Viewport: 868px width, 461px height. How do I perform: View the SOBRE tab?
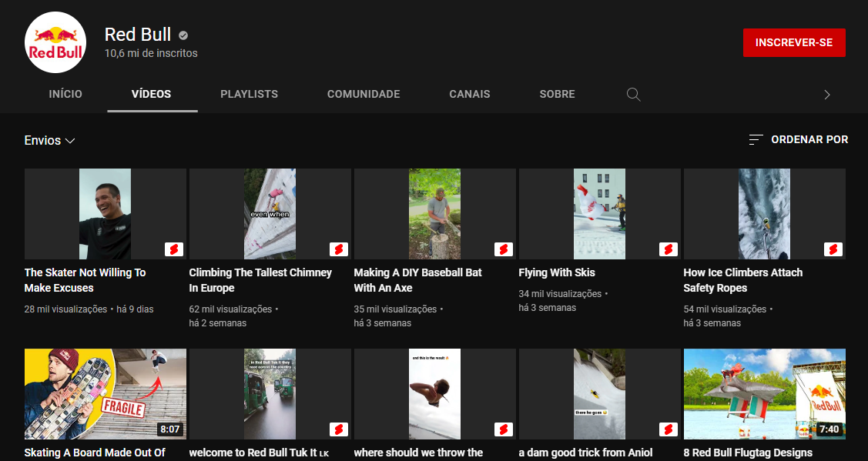[558, 94]
